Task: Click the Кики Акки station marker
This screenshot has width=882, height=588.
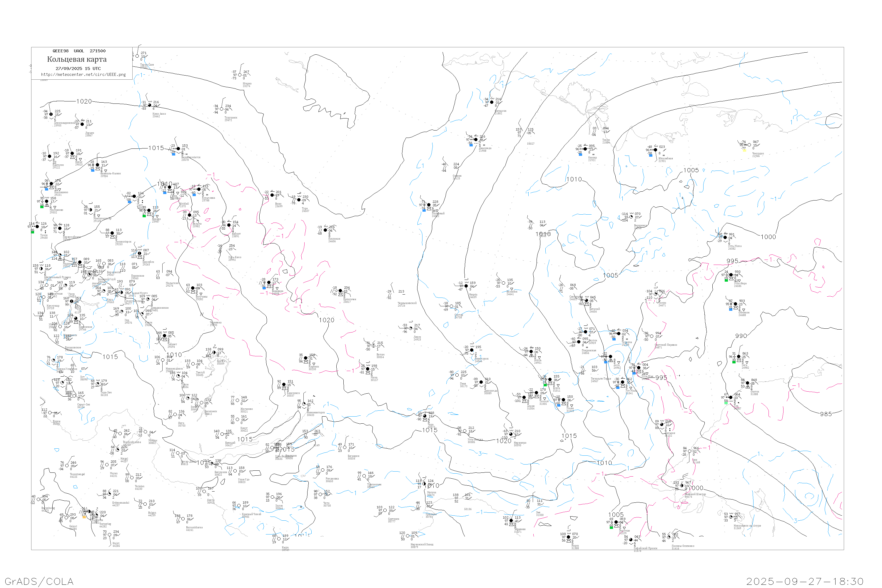Action: pos(150,105)
